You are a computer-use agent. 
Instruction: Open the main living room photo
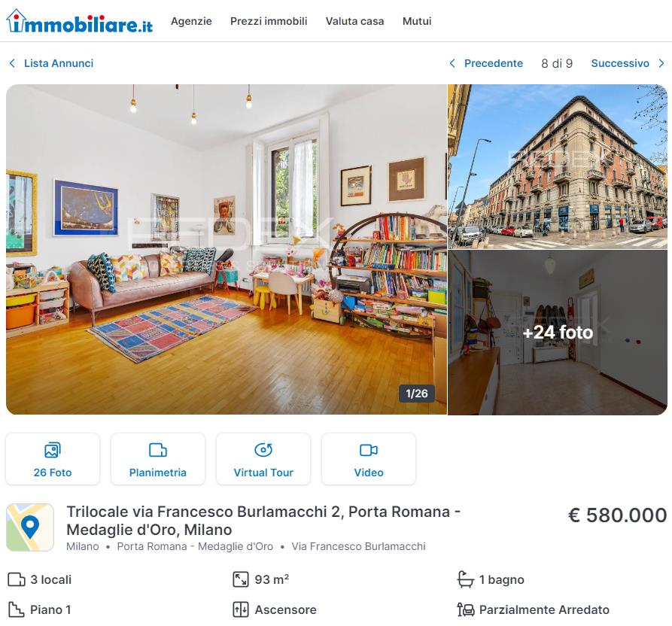point(227,249)
